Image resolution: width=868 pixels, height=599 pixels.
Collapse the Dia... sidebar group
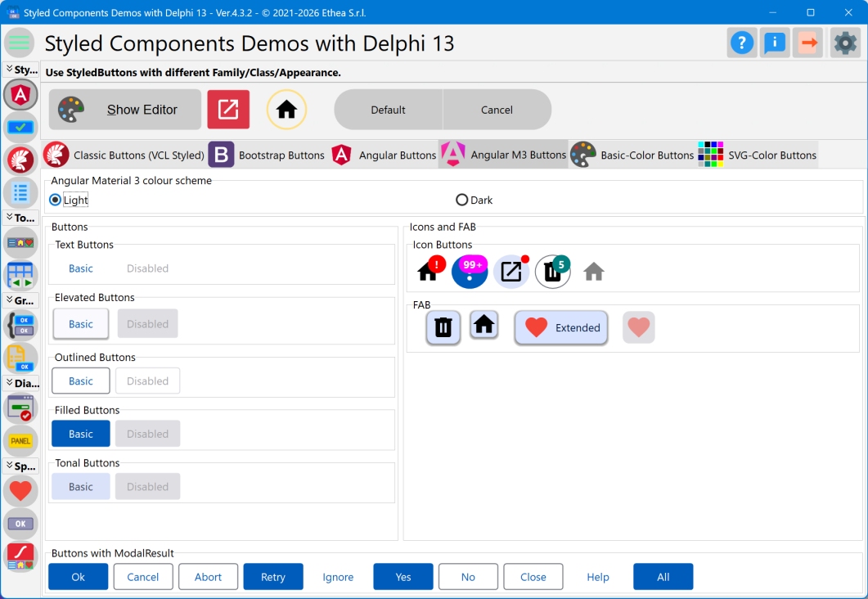pyautogui.click(x=21, y=383)
